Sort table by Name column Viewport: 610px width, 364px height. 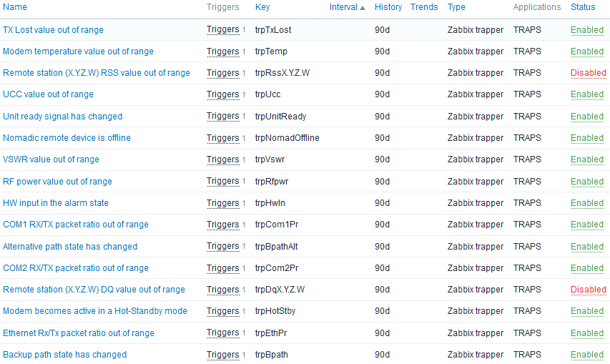coord(15,7)
